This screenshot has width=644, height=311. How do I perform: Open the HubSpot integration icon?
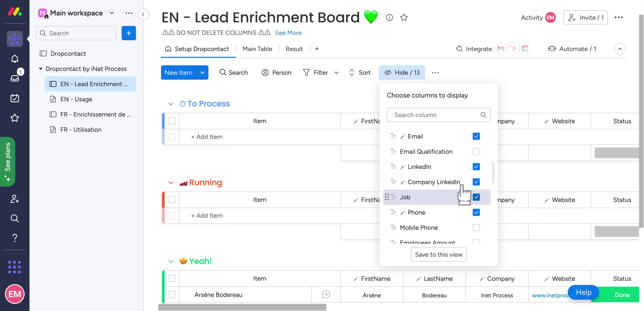(x=513, y=48)
